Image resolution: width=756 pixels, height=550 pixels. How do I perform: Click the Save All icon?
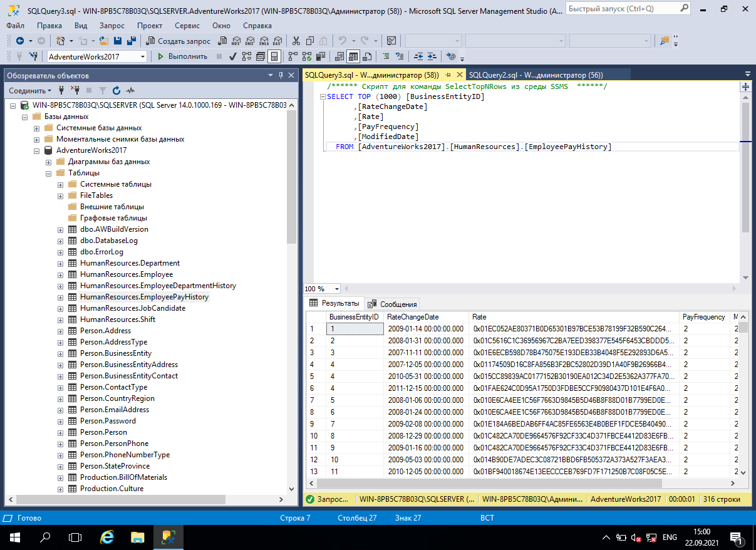click(132, 41)
